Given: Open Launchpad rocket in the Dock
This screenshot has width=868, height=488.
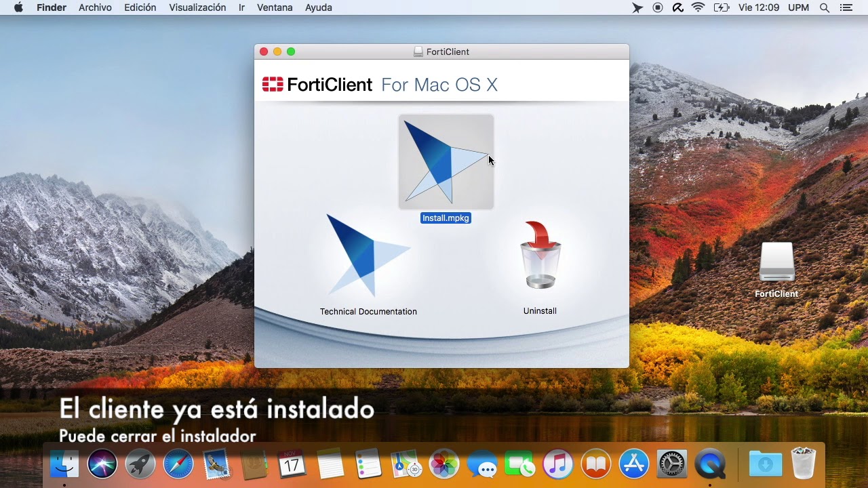Looking at the screenshot, I should [x=140, y=464].
